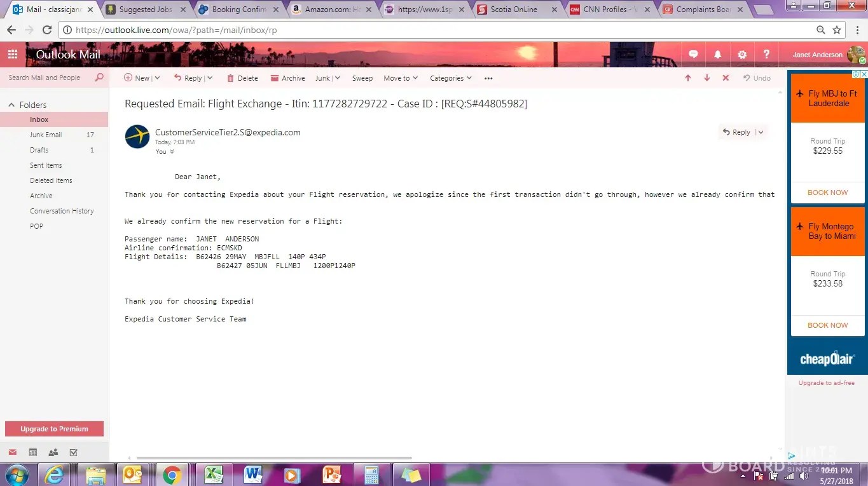Screen dimensions: 868x486
Task: Switch to the Mail module icon
Action: click(x=13, y=452)
